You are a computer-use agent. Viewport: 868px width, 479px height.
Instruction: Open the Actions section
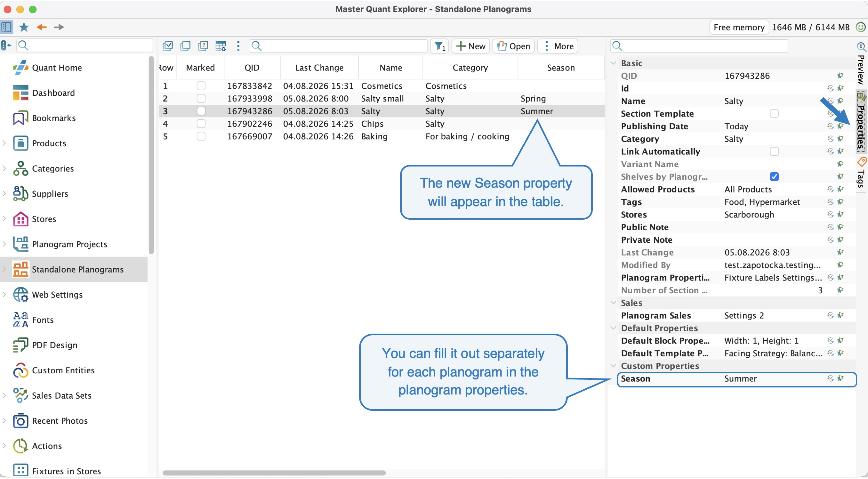pyautogui.click(x=47, y=446)
